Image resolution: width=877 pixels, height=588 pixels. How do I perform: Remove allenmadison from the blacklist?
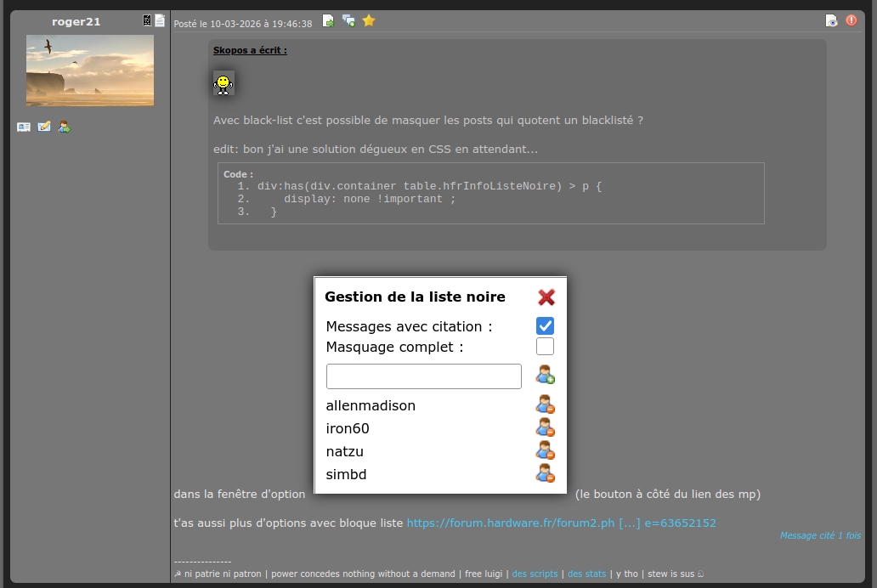545,404
